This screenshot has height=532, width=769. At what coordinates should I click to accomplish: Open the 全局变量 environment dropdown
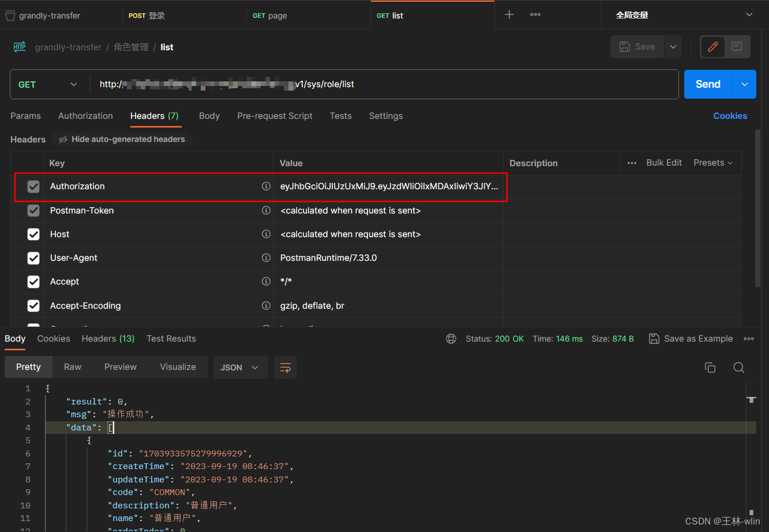point(685,15)
